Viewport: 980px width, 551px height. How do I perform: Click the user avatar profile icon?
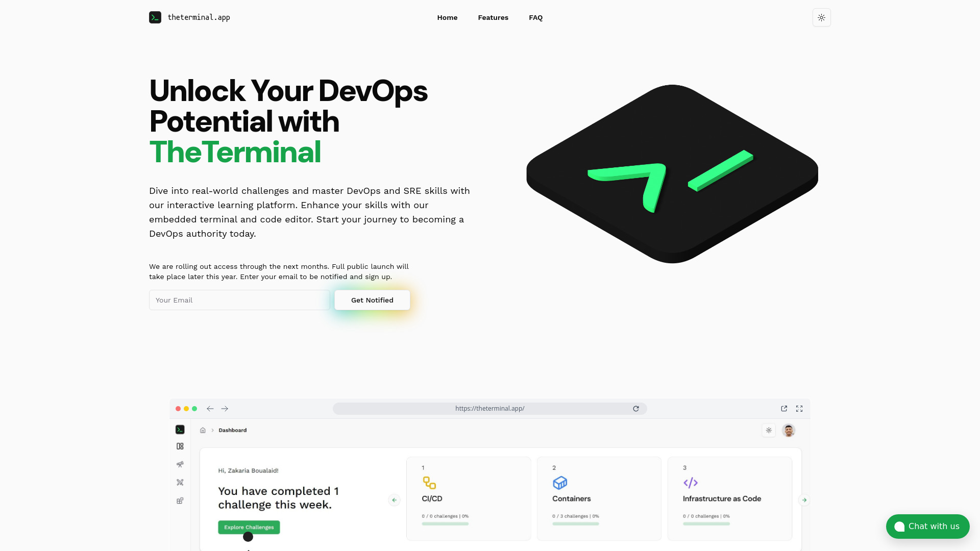(789, 430)
